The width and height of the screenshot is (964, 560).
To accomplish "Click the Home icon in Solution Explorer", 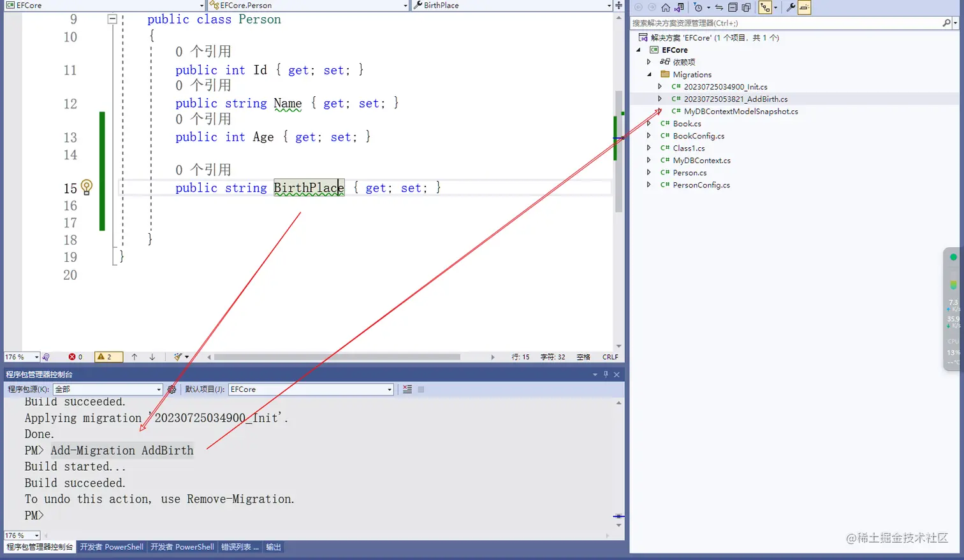I will click(666, 8).
